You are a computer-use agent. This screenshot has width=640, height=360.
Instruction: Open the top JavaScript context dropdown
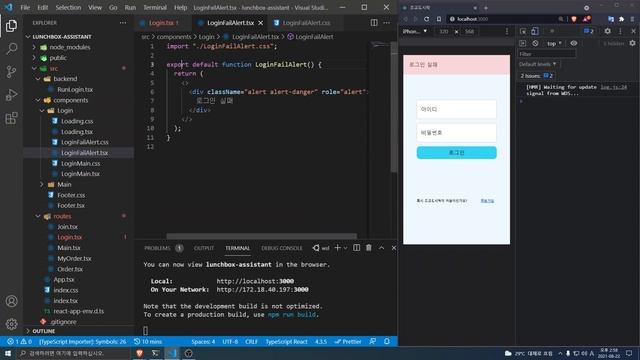click(x=554, y=43)
